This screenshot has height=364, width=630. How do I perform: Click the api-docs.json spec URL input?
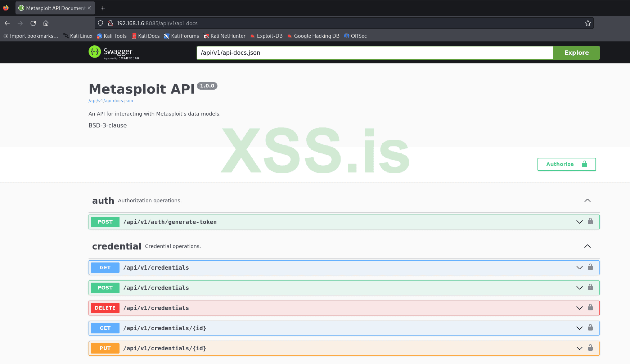375,53
